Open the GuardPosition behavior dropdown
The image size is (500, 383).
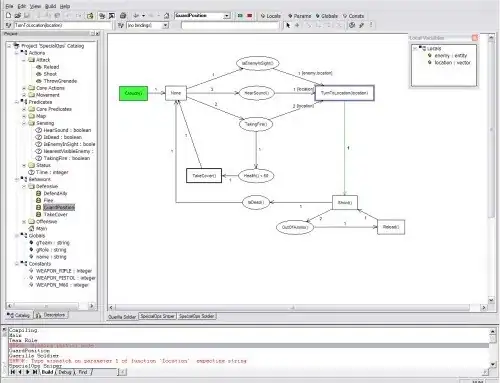(227, 16)
